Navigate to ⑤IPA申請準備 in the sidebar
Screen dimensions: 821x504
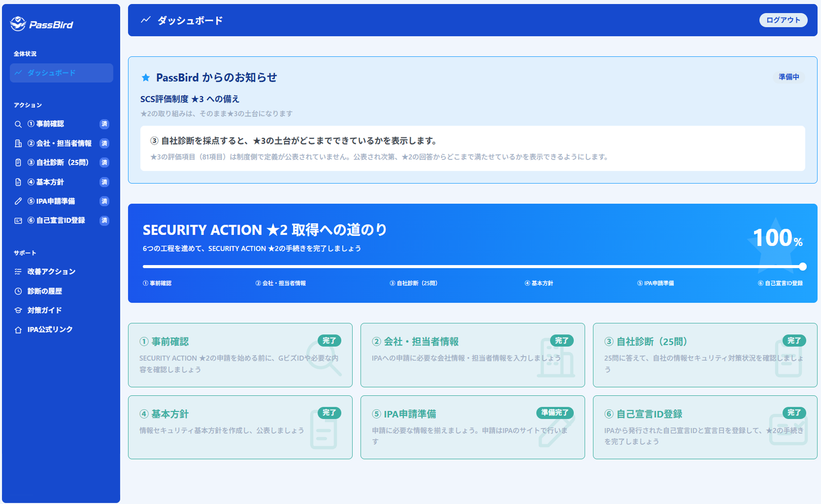(x=62, y=201)
